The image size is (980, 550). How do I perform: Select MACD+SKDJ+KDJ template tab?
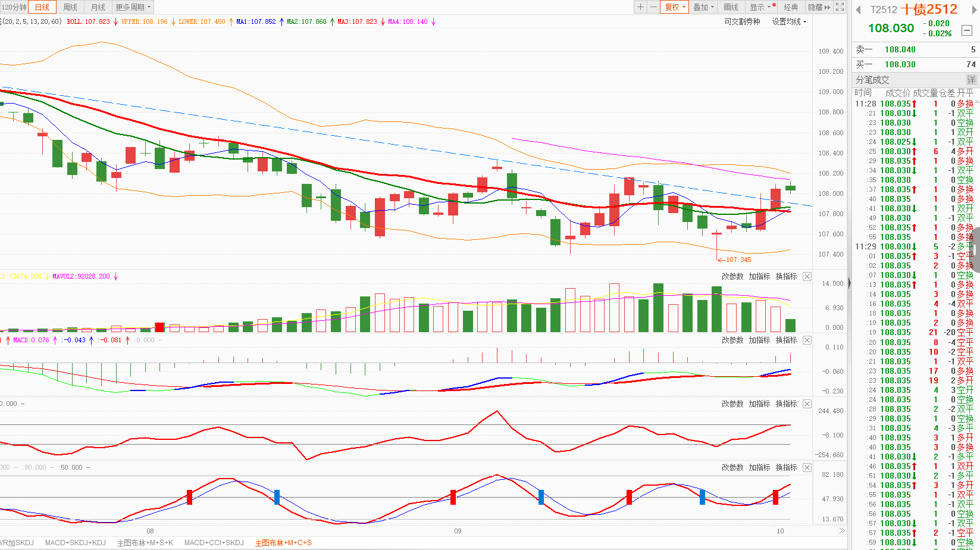(75, 543)
